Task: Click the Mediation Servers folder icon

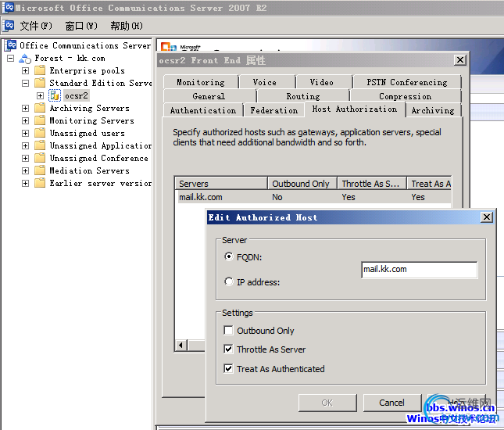Action: tap(40, 170)
